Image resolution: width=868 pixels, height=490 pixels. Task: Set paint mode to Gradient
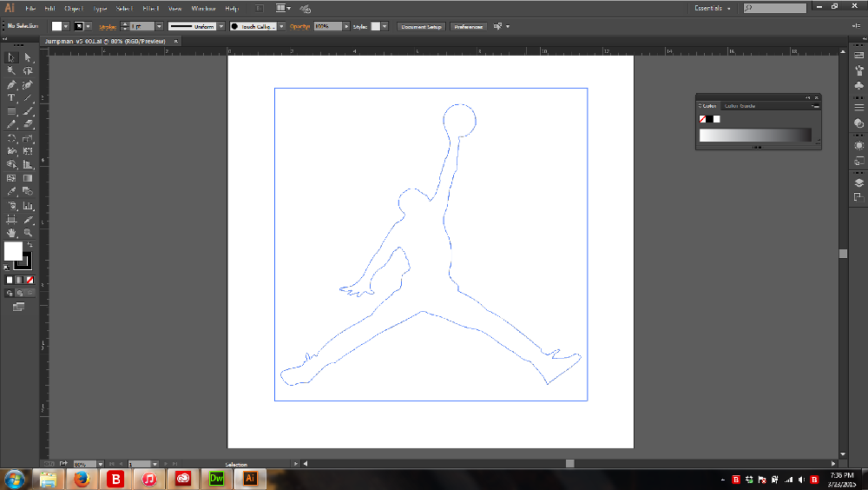20,280
